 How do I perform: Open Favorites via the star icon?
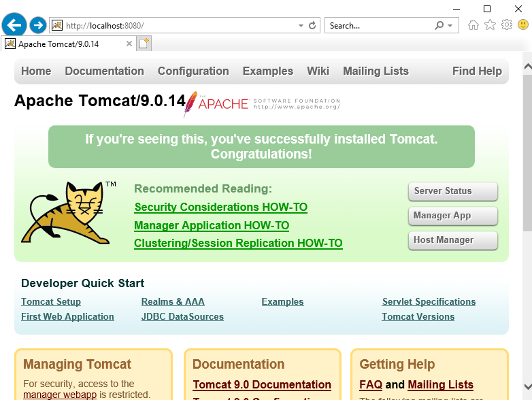point(490,24)
